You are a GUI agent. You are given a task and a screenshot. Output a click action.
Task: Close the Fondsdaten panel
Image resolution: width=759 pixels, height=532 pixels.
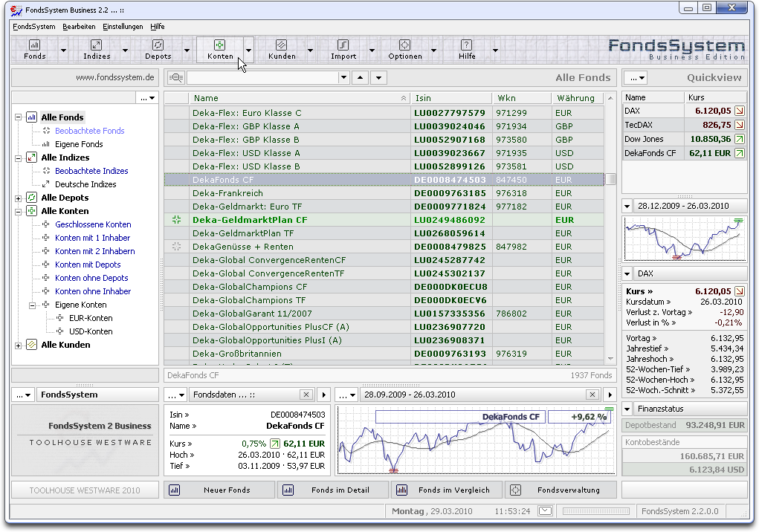click(306, 395)
